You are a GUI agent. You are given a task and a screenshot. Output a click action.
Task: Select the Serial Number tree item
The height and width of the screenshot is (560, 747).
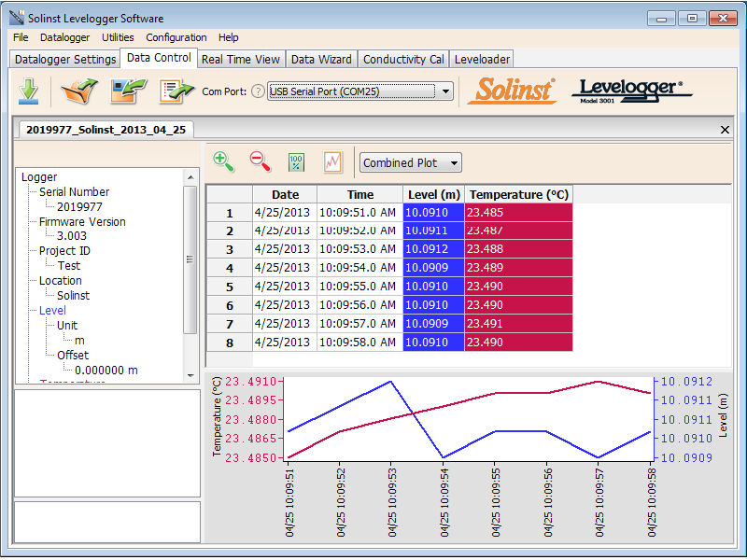point(74,192)
